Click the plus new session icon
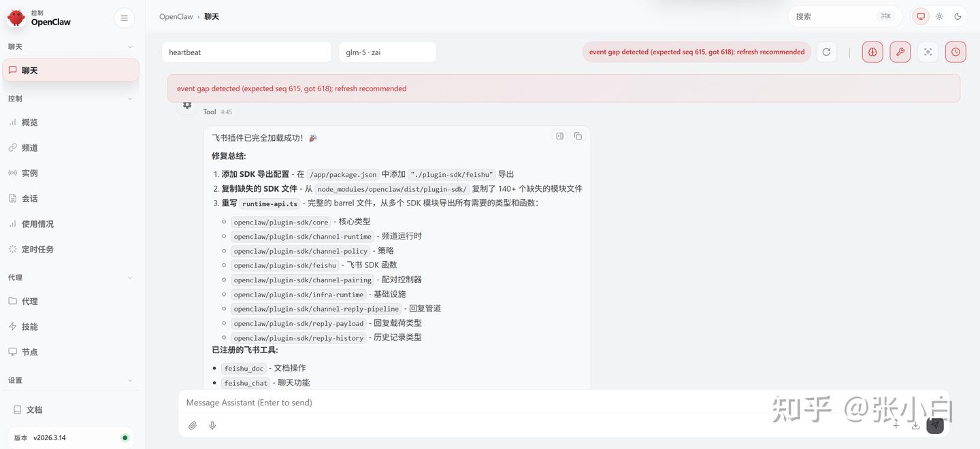The image size is (980, 449). coord(896,425)
